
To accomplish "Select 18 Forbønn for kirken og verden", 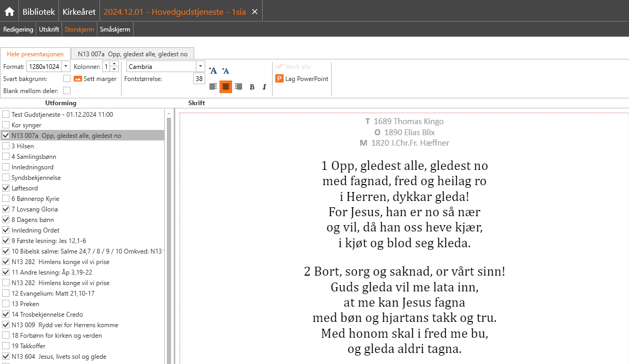I will 83,335.
